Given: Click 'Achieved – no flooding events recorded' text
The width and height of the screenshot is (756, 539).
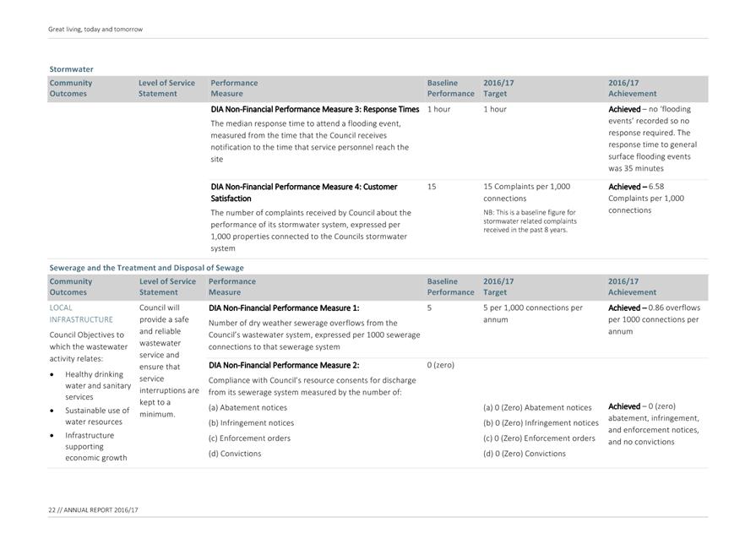Looking at the screenshot, I should 653,139.
